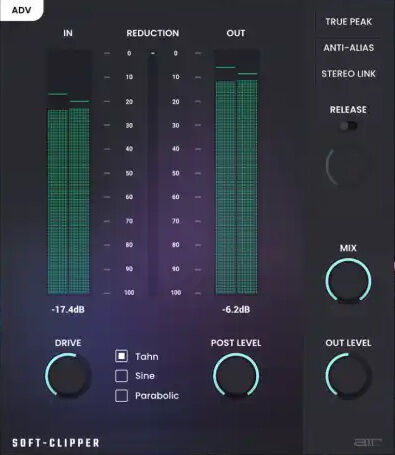This screenshot has width=395, height=455.
Task: Click the OUT meter label
Action: (x=236, y=33)
